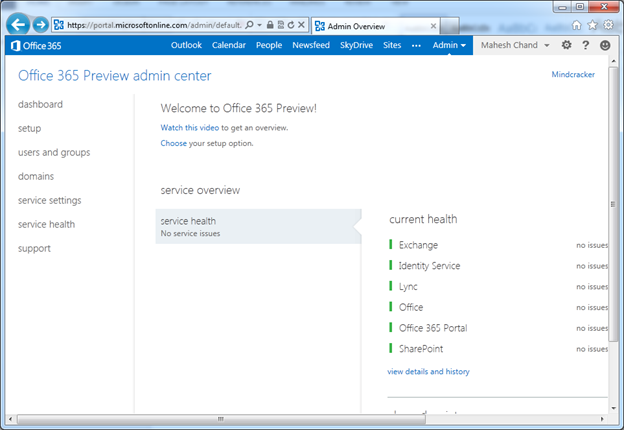Screen dimensions: 624x430
Task: Click the compatibility view icon in address bar
Action: coord(281,25)
